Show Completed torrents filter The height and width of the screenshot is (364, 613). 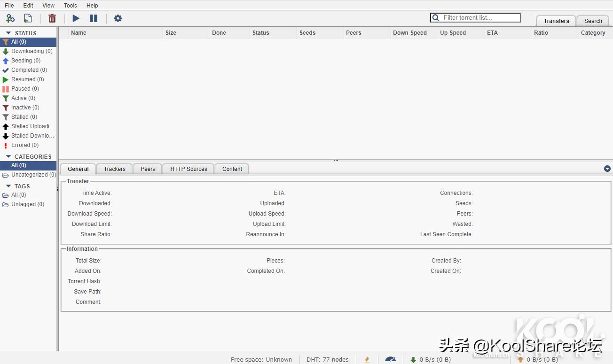coord(28,70)
